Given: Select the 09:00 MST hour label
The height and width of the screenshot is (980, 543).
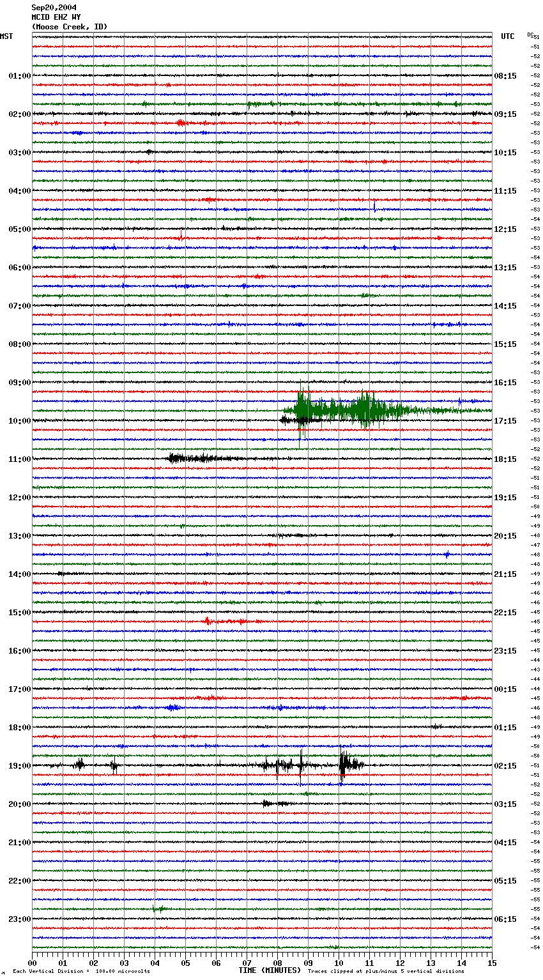Looking at the screenshot, I should tap(19, 383).
